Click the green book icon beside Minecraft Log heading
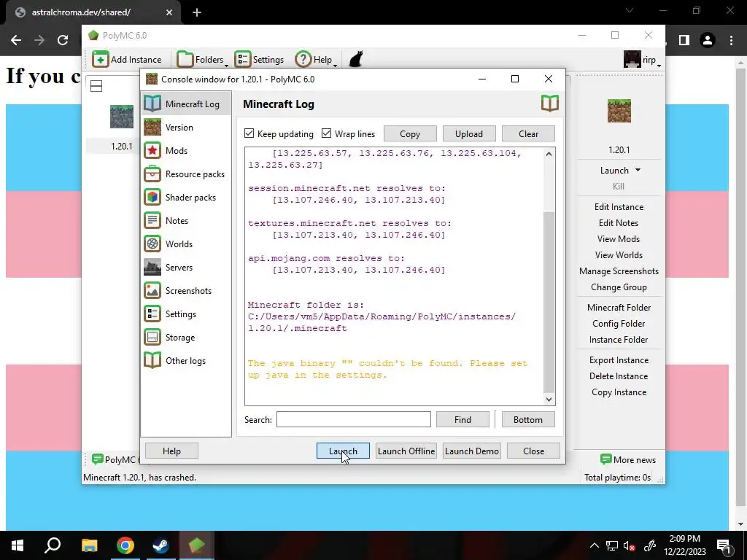This screenshot has width=747, height=560. [x=550, y=104]
